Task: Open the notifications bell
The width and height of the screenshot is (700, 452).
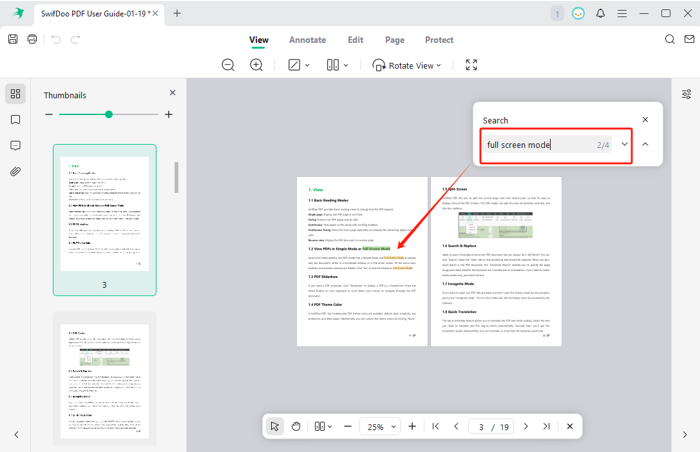Action: (600, 13)
